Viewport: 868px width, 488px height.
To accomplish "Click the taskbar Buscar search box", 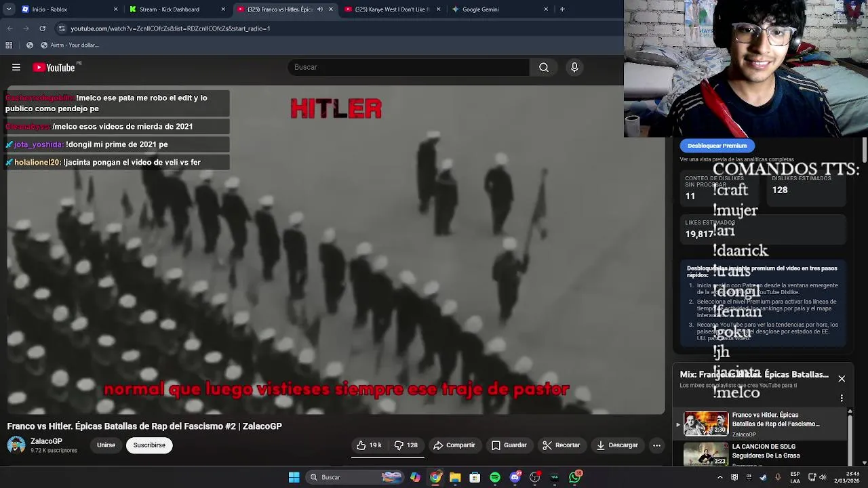I will pos(355,477).
